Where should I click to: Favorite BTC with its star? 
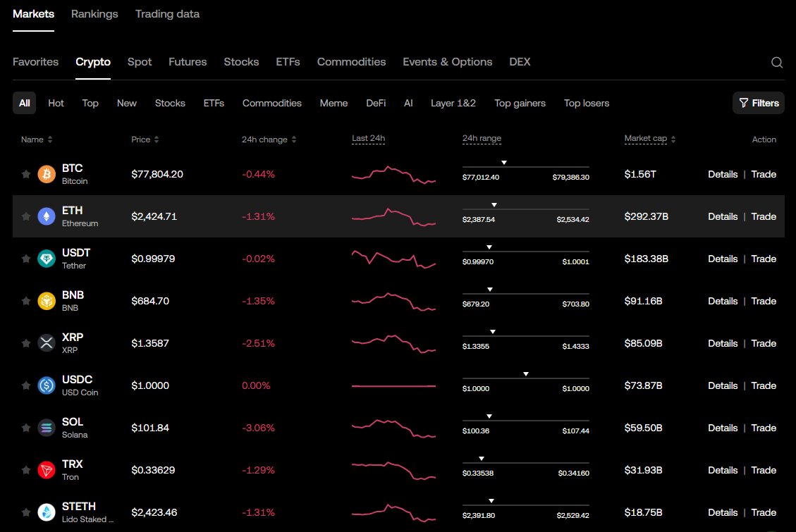[x=26, y=174]
